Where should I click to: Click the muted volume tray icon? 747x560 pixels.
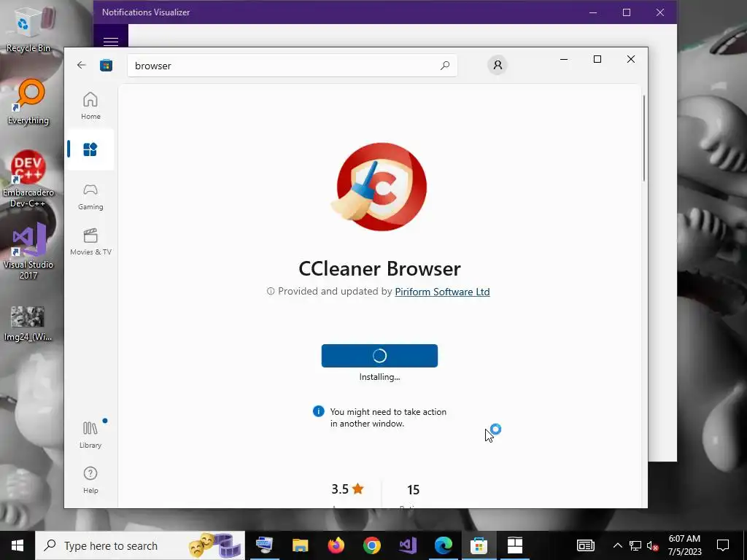pos(653,545)
